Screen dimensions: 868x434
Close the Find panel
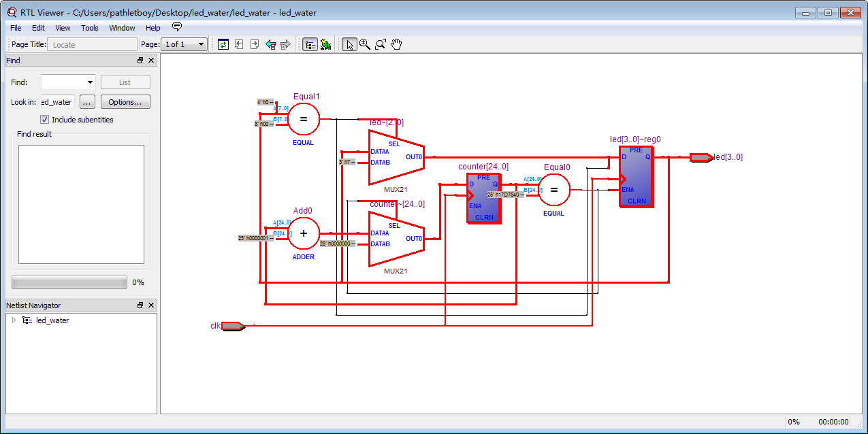(x=151, y=61)
